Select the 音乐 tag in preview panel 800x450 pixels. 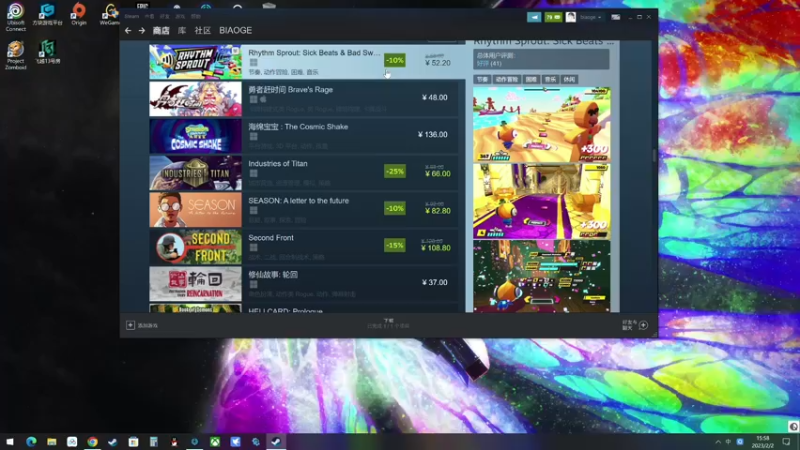[x=551, y=80]
